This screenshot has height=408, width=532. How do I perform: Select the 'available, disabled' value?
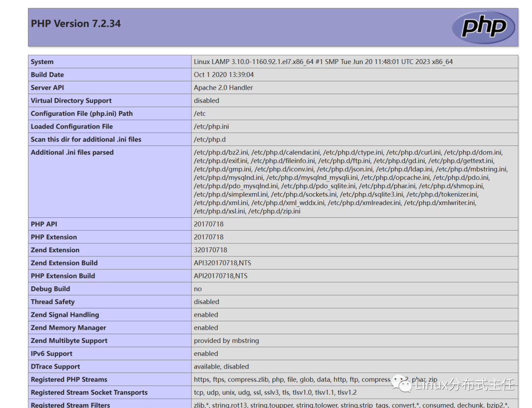[x=221, y=366]
